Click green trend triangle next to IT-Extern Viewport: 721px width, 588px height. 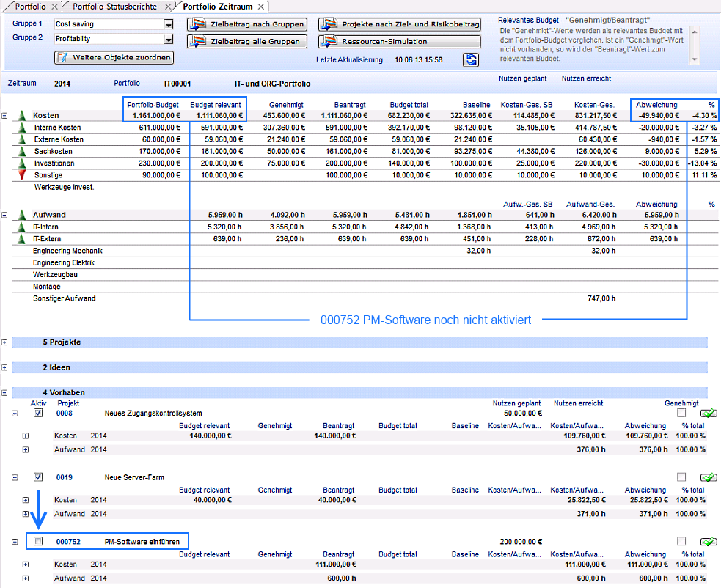(x=22, y=239)
